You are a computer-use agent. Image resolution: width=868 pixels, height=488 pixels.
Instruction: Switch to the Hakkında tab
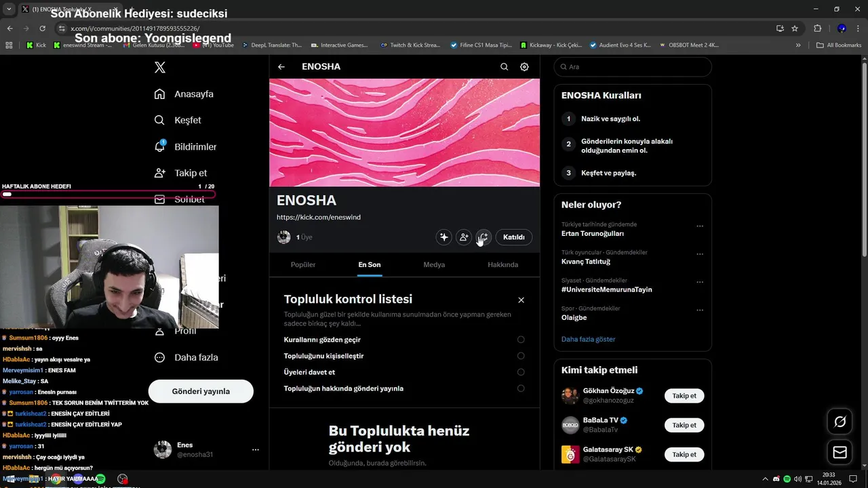[503, 264]
